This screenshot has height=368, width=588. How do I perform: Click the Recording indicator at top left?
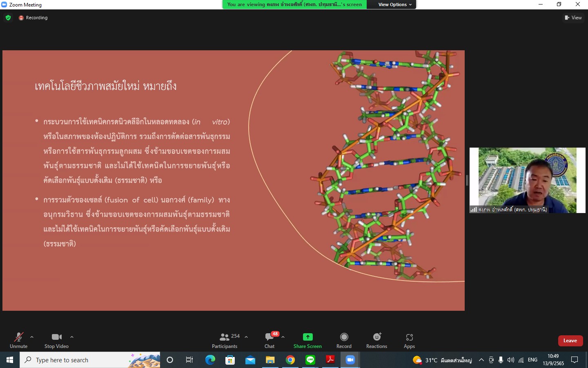tap(33, 18)
